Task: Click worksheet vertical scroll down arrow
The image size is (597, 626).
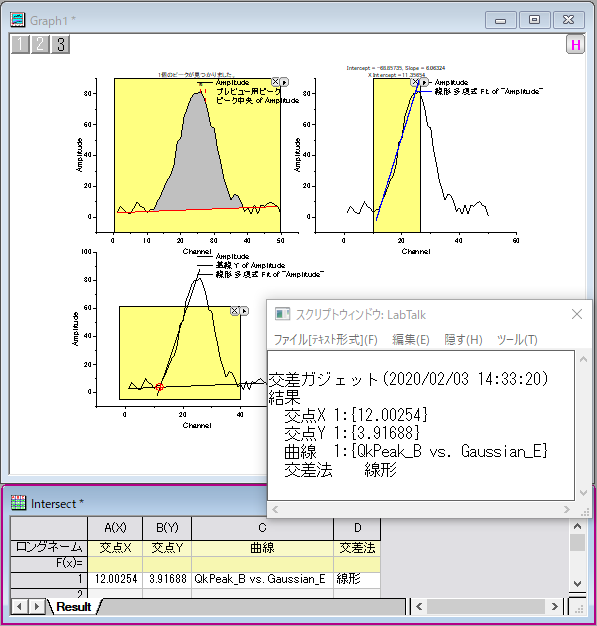Action: [577, 584]
